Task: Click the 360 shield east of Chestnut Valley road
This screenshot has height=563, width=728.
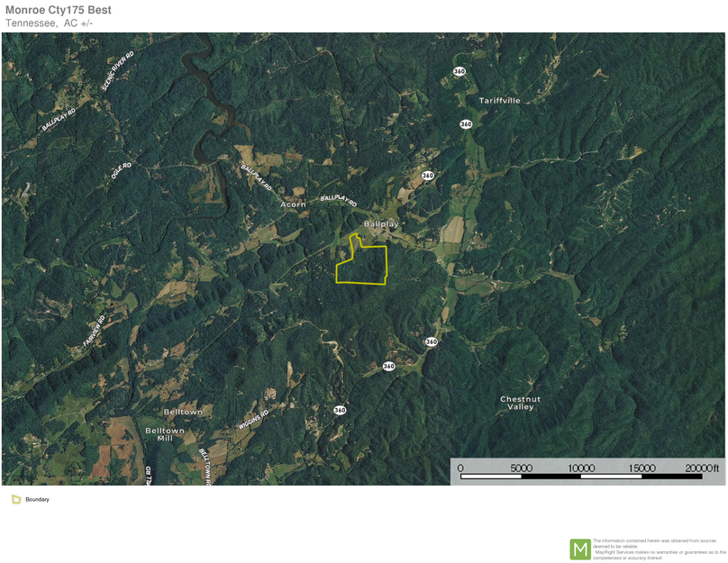Action: [x=432, y=341]
